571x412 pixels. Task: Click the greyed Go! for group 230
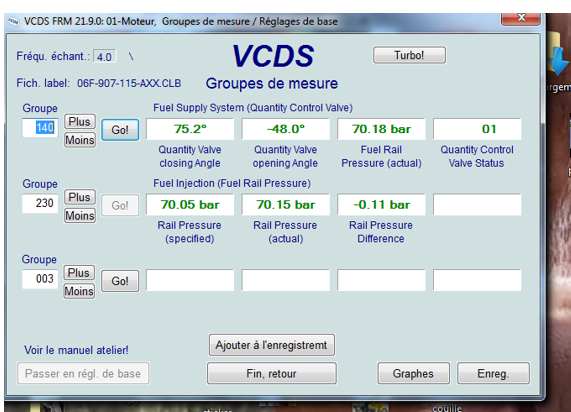(120, 205)
